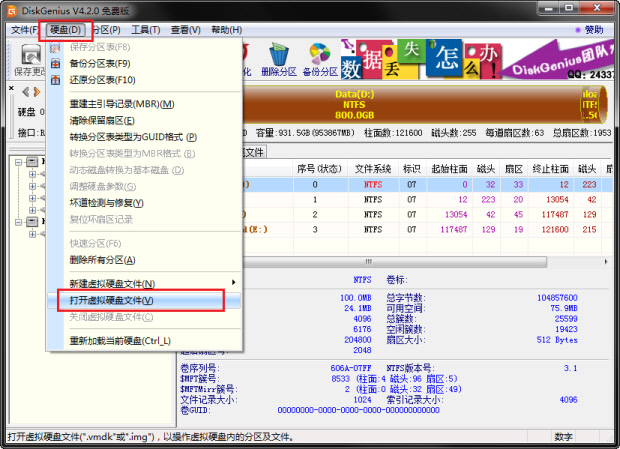This screenshot has width=620, height=449.
Task: Open the 文件(F) menu
Action: pyautogui.click(x=23, y=30)
